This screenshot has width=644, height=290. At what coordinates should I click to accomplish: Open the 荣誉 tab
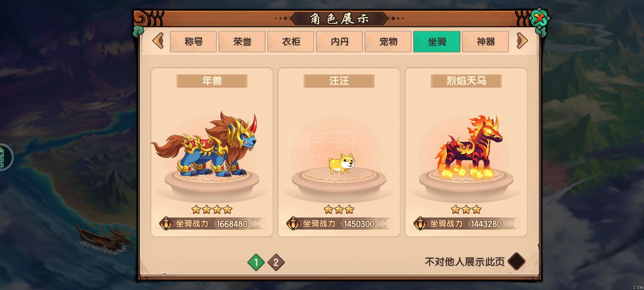tap(242, 42)
